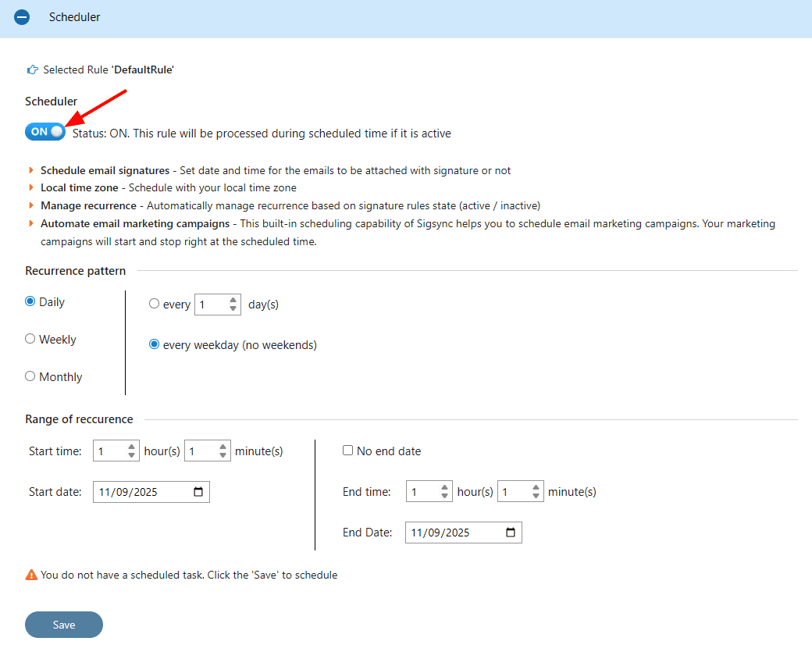Image resolution: width=812 pixels, height=652 pixels.
Task: Click the Save button
Action: point(64,625)
